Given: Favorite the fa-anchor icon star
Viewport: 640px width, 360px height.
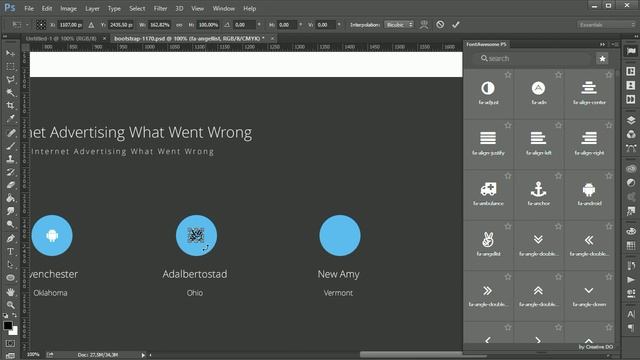Looking at the screenshot, I should click(x=558, y=176).
